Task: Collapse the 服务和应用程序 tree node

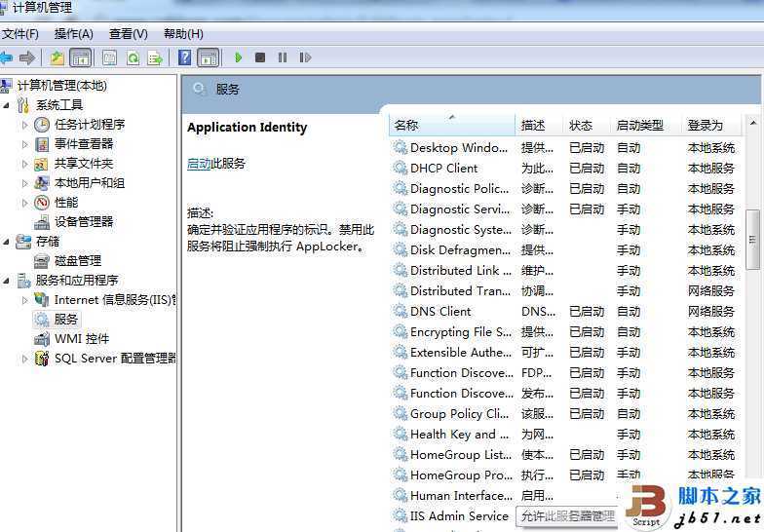Action: point(6,281)
